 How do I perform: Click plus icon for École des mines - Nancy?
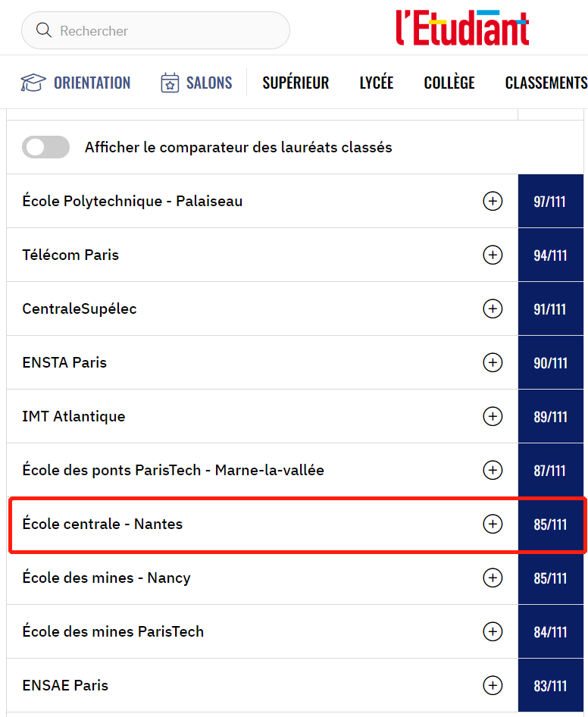coord(493,578)
